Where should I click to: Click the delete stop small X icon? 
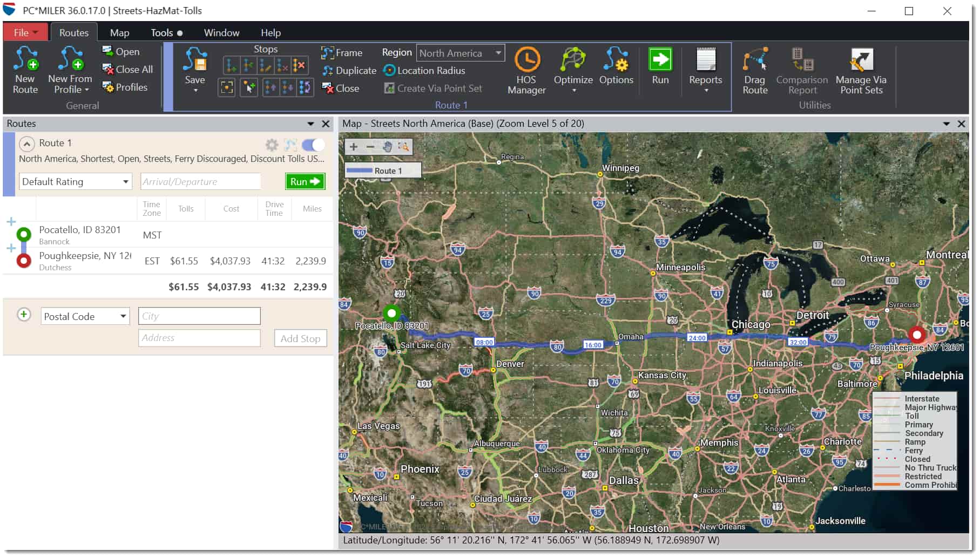pyautogui.click(x=282, y=66)
